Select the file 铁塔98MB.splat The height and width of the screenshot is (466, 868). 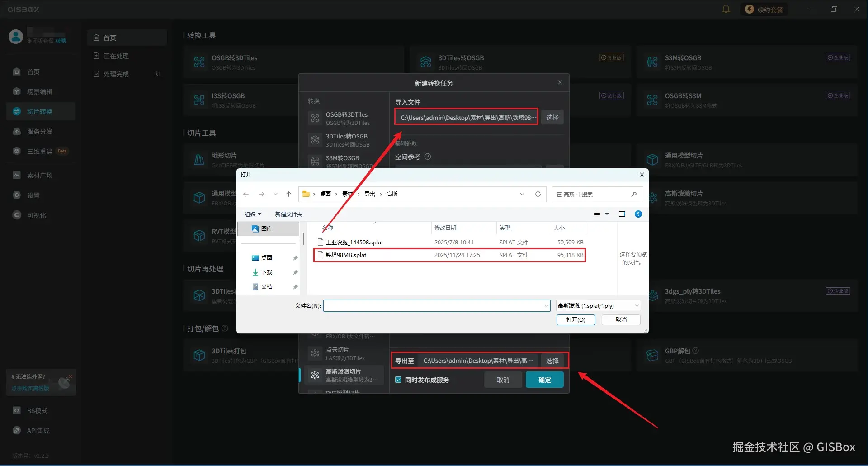[450, 255]
